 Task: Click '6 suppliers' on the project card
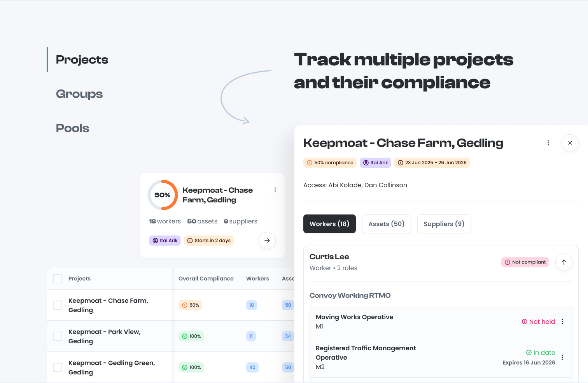(240, 221)
